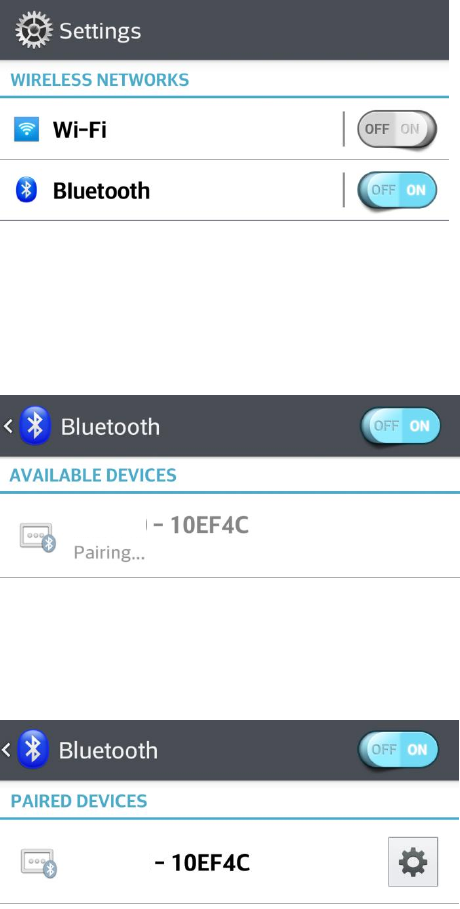Turn on the Wi-Fi switch
460x909 pixels.
tap(396, 129)
